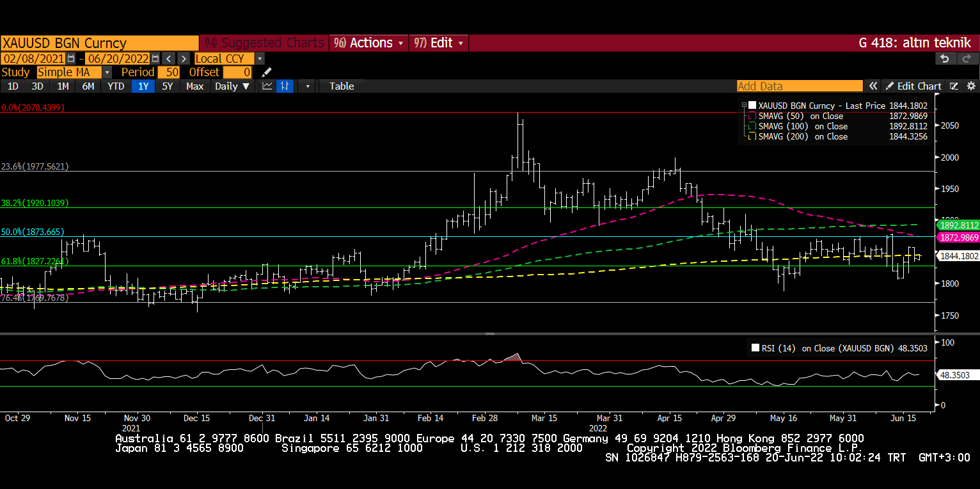
Task: Step the date range forward with right arrow
Action: pos(184,58)
